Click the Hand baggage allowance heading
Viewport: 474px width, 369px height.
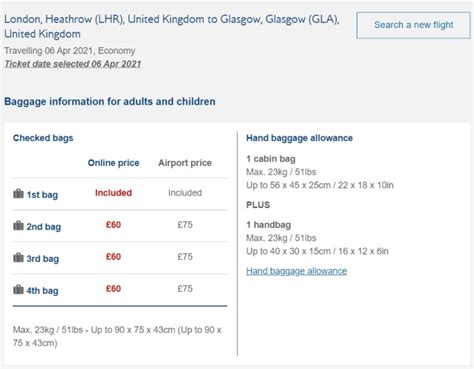[299, 138]
